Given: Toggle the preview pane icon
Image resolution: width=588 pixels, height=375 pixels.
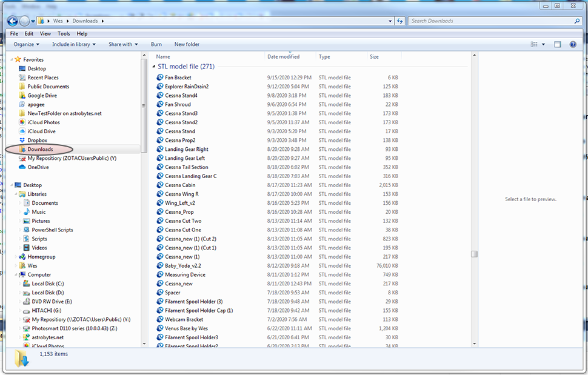Looking at the screenshot, I should tap(557, 44).
